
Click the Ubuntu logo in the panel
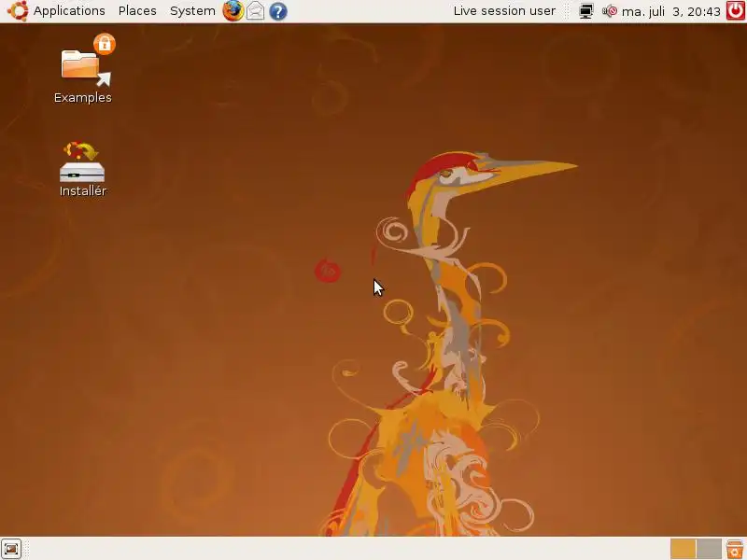pos(18,11)
